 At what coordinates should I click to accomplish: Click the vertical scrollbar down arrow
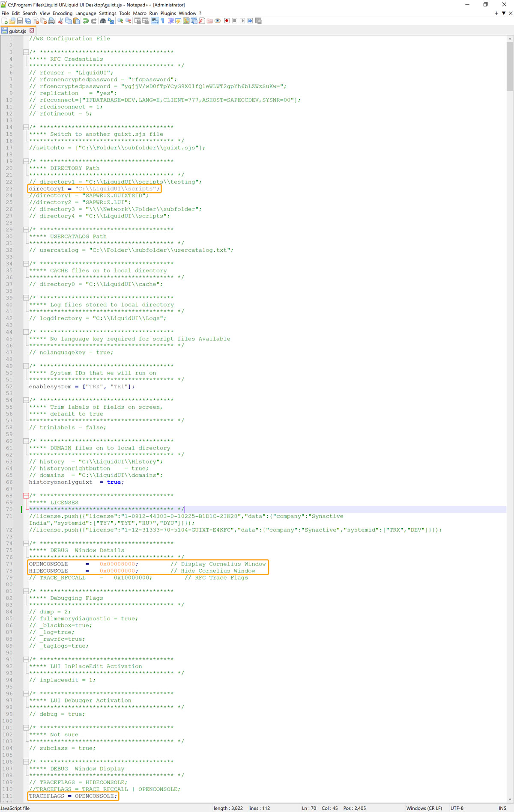tap(510, 799)
